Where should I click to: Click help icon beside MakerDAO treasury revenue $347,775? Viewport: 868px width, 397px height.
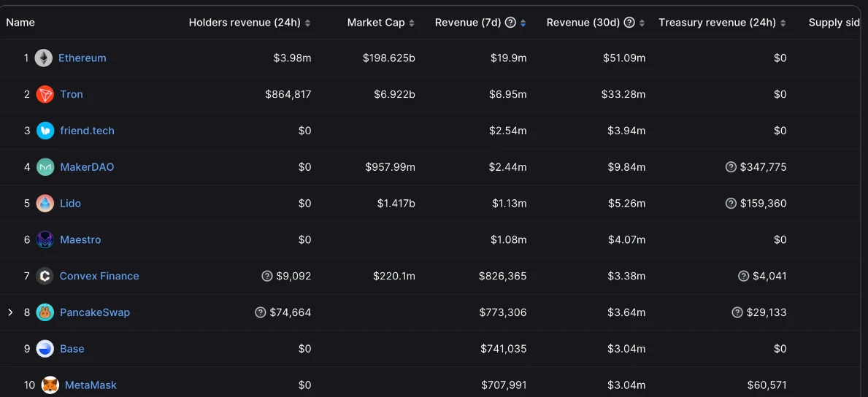pos(731,167)
